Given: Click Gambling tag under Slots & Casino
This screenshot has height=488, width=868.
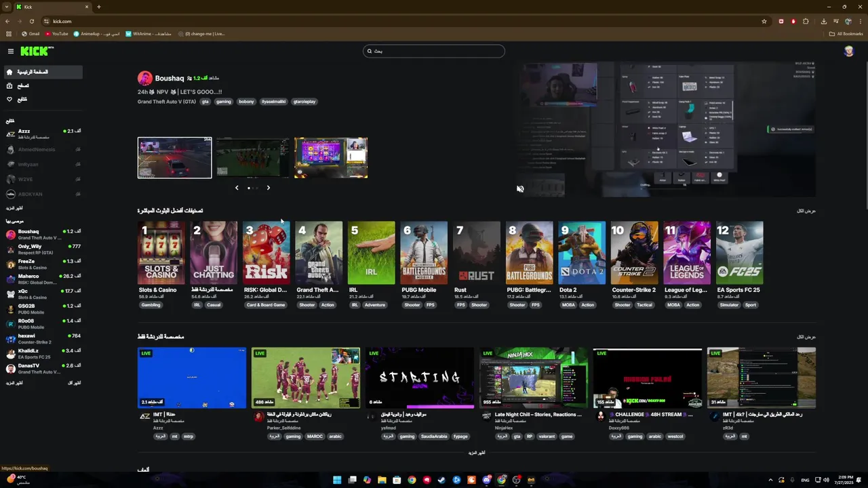Looking at the screenshot, I should 151,305.
